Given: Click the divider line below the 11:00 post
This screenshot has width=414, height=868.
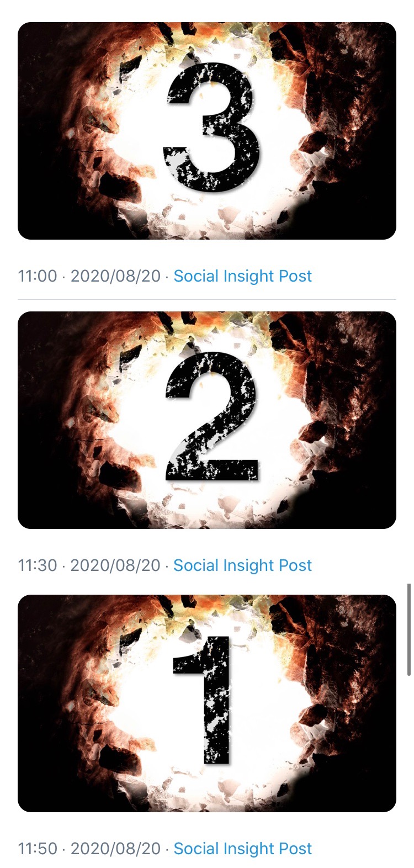Looking at the screenshot, I should point(206,300).
